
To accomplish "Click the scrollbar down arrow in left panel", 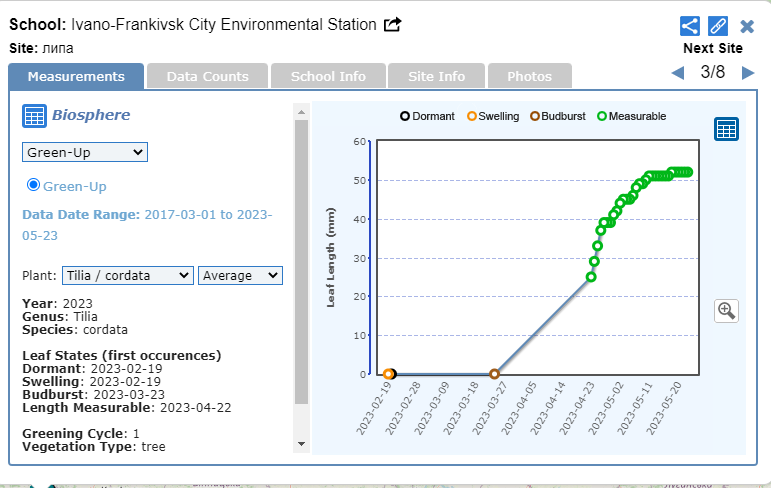I will [302, 443].
